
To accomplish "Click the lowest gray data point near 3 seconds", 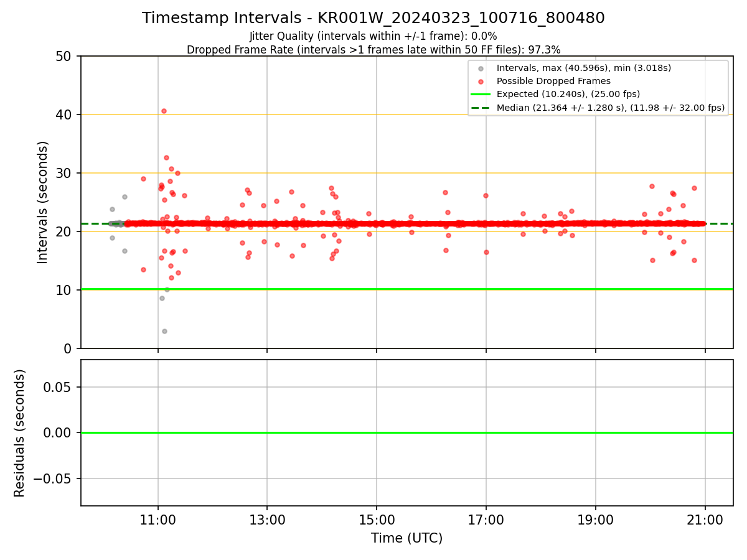I will pos(164,331).
